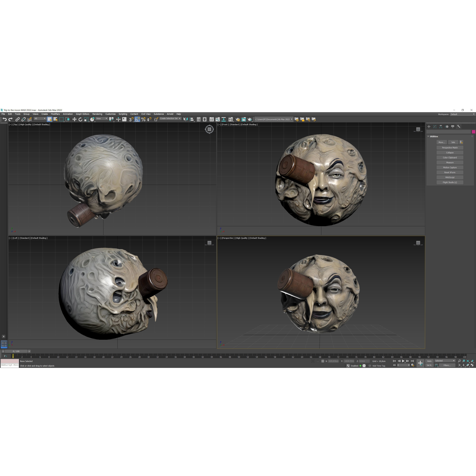Image resolution: width=476 pixels, height=476 pixels.
Task: Click the Render Production teapot icon
Action: pyautogui.click(x=250, y=119)
